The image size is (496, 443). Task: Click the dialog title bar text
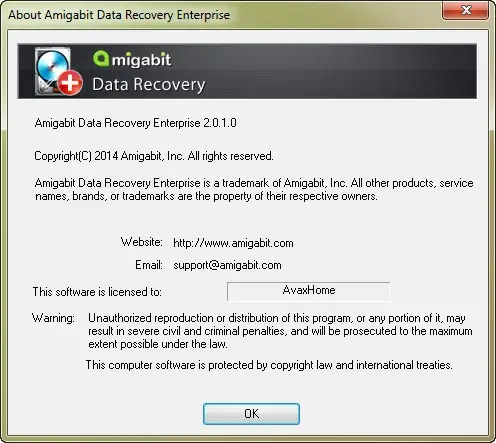(x=119, y=15)
